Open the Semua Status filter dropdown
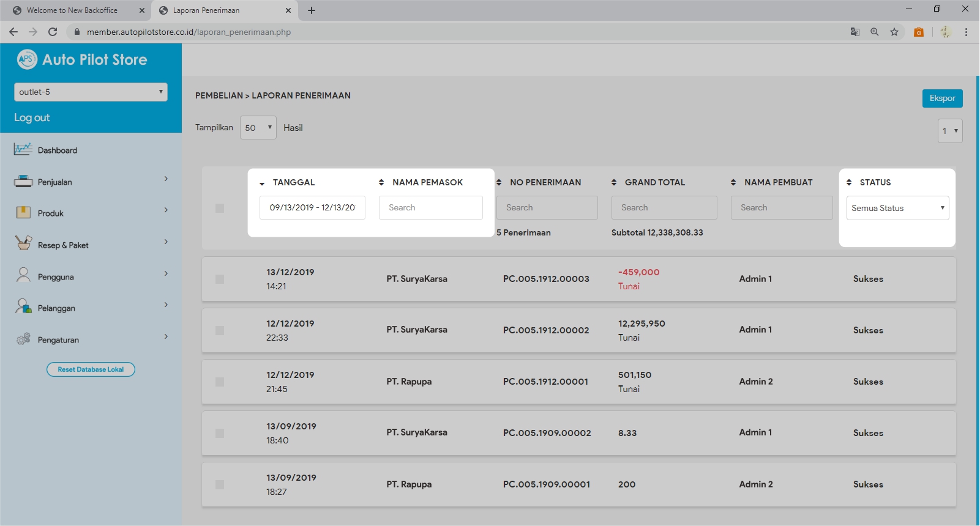980x526 pixels. click(897, 208)
